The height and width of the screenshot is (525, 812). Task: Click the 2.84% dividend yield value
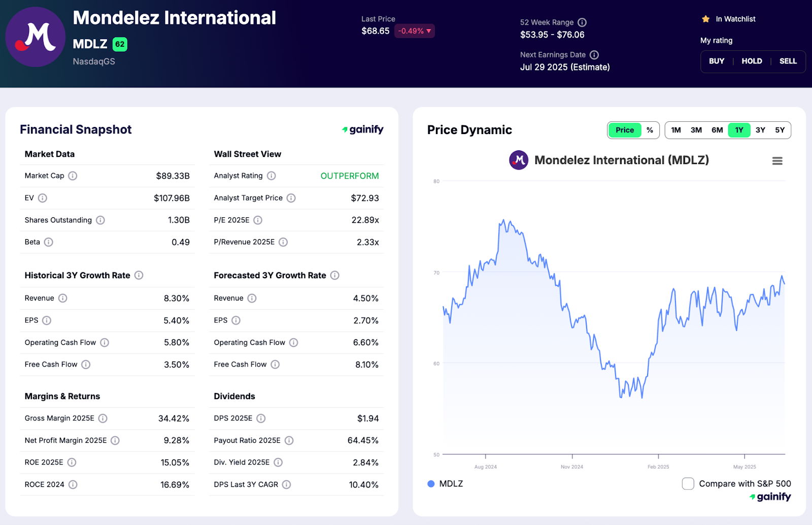coord(366,463)
